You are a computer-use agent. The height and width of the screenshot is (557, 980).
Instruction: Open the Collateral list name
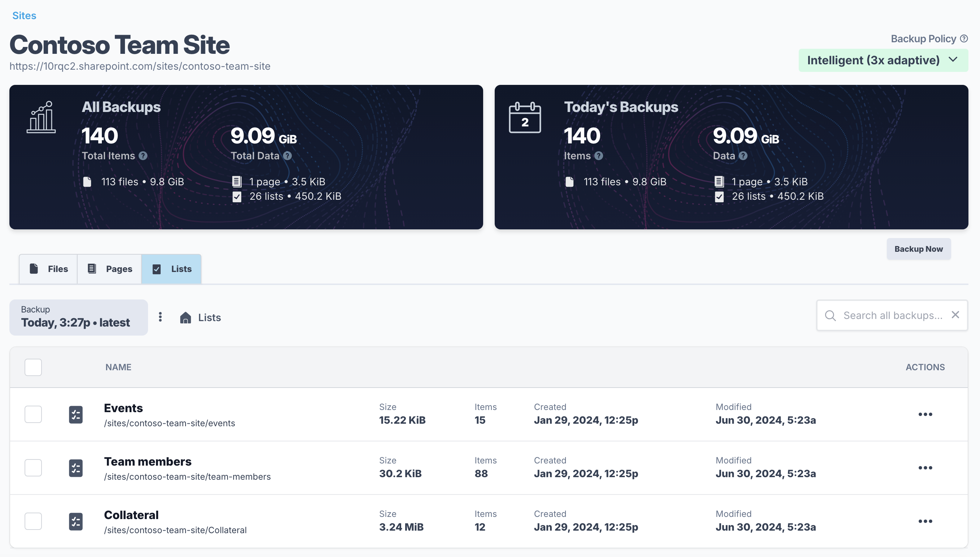(131, 515)
